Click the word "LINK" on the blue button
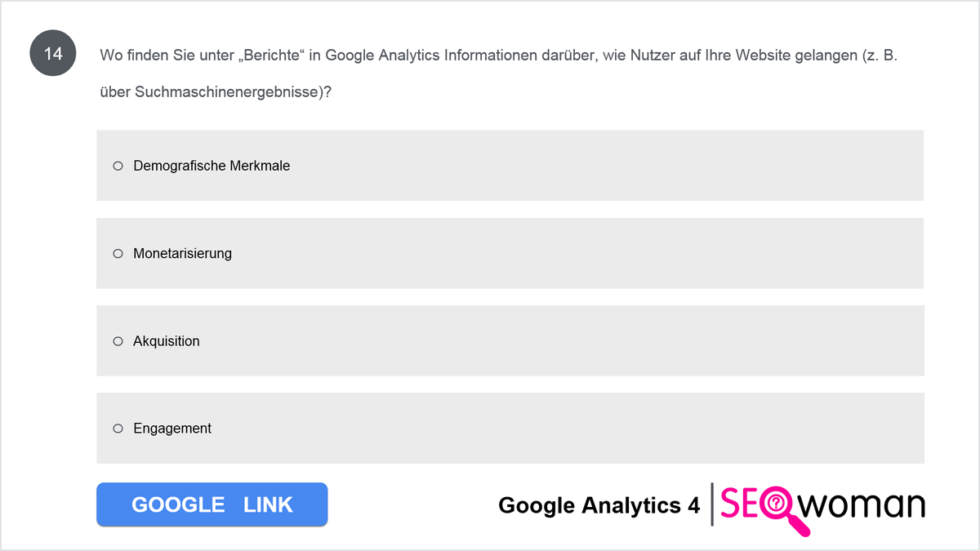980x551 pixels. (268, 505)
